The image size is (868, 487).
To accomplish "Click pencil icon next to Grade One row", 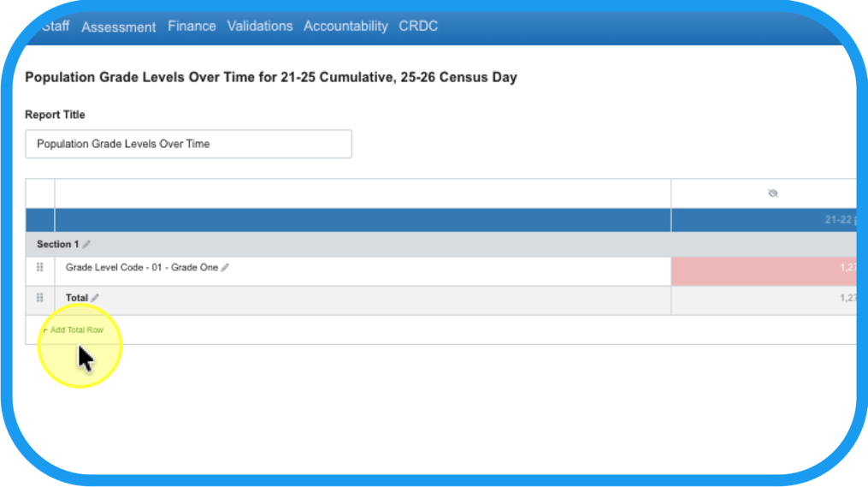I will [225, 268].
